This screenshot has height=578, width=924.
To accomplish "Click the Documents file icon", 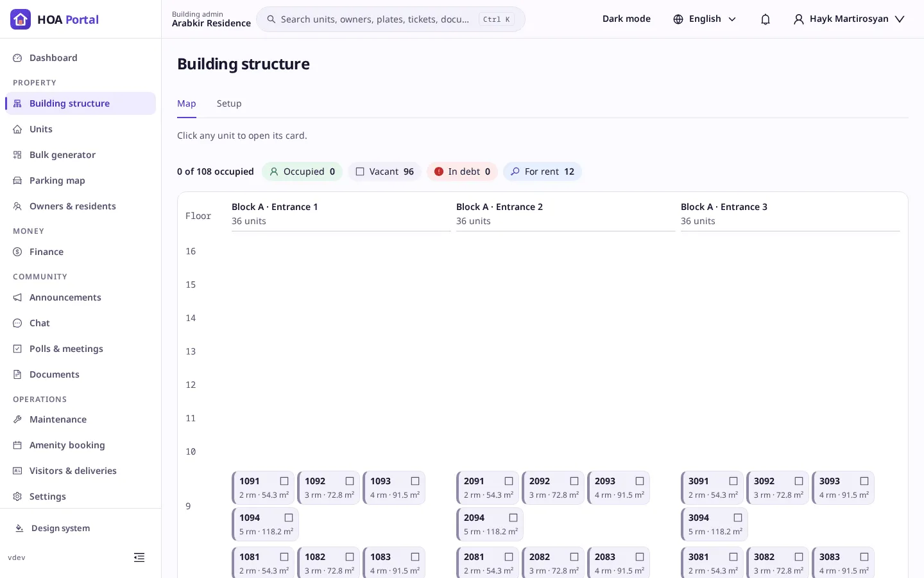I will [17, 374].
